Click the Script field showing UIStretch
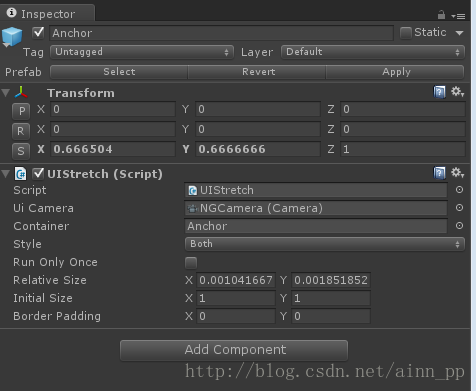Screen dimensions: 476x391 [x=316, y=190]
